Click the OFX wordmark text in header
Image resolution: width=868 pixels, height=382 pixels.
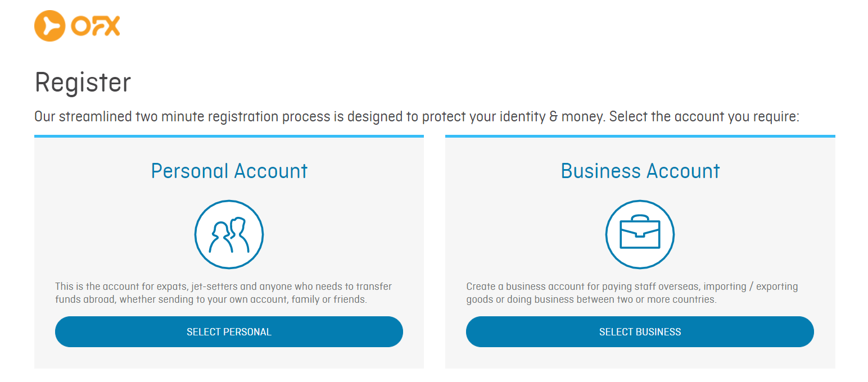(x=96, y=26)
